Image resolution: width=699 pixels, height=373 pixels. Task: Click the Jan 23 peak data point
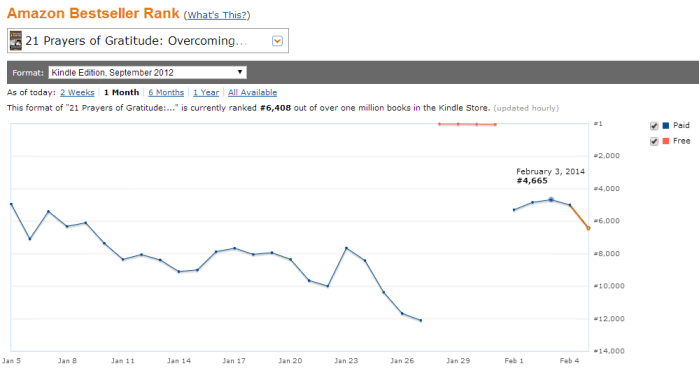[x=346, y=248]
